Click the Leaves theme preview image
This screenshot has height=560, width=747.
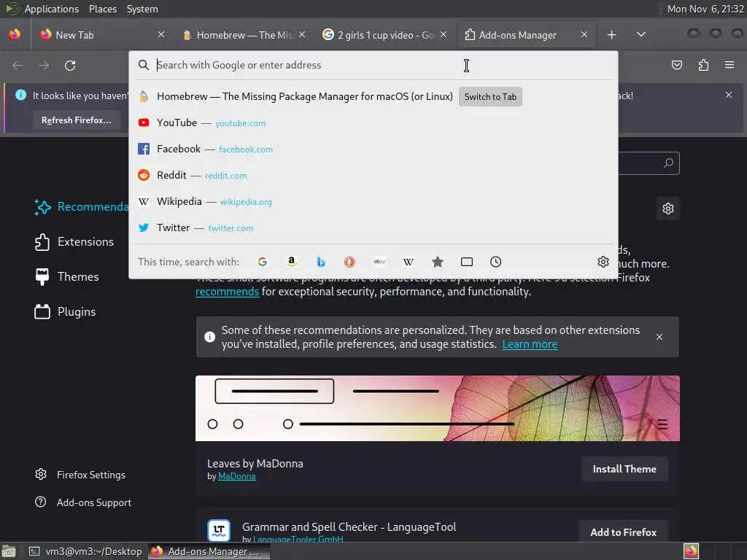[438, 408]
